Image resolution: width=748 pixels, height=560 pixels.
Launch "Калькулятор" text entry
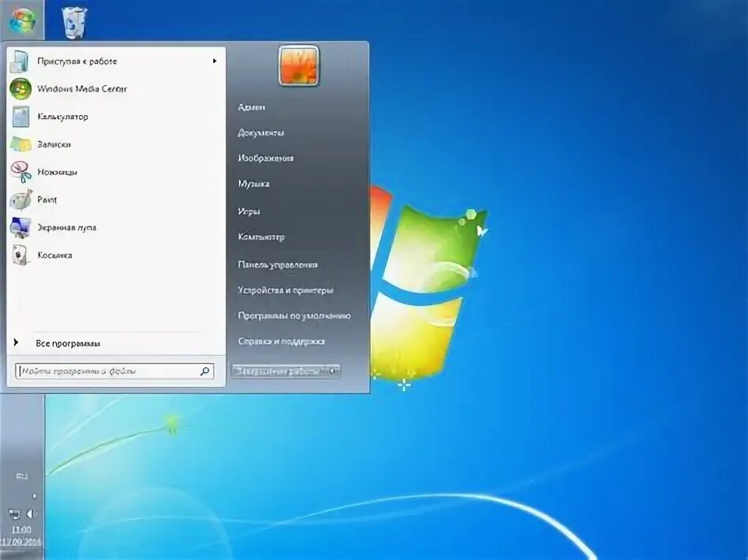click(x=62, y=117)
